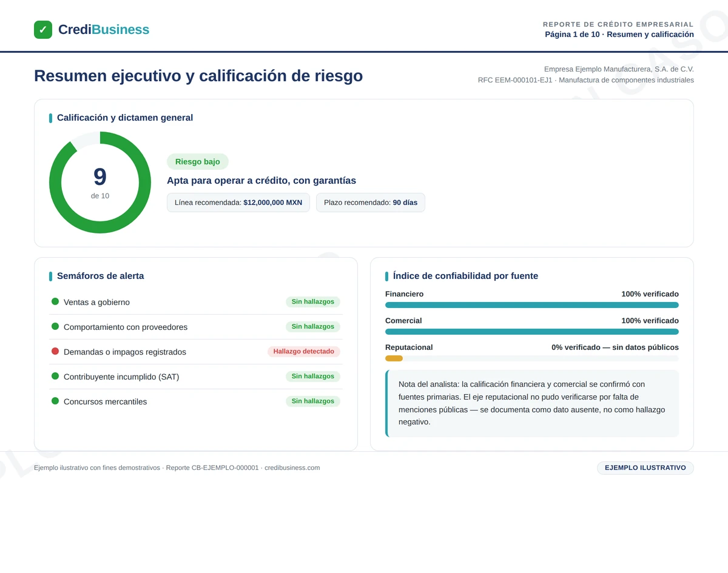Image resolution: width=728 pixels, height=573 pixels.
Task: Click 'Página 1 de 10 · Resumen y calificación'
Action: click(619, 35)
